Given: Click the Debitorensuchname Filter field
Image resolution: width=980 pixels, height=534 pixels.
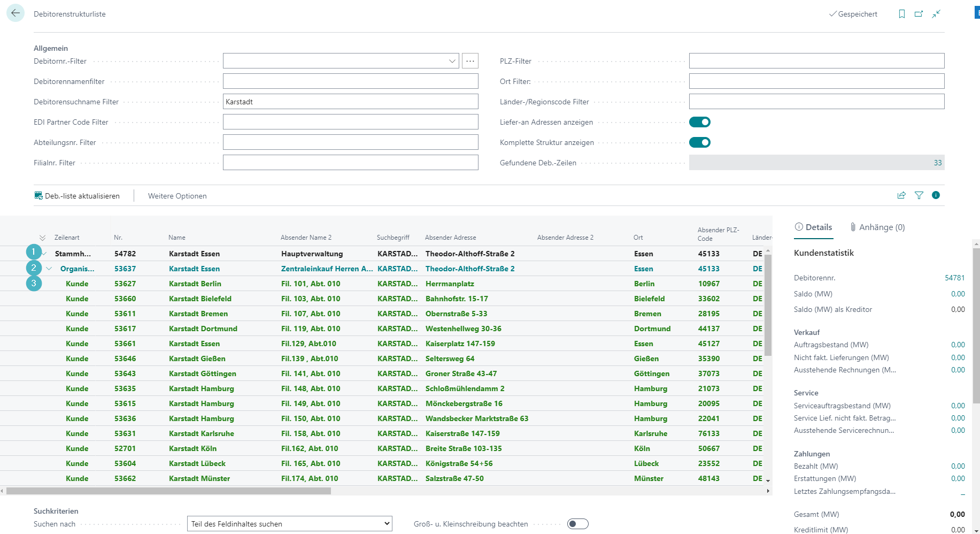Looking at the screenshot, I should pyautogui.click(x=350, y=102).
